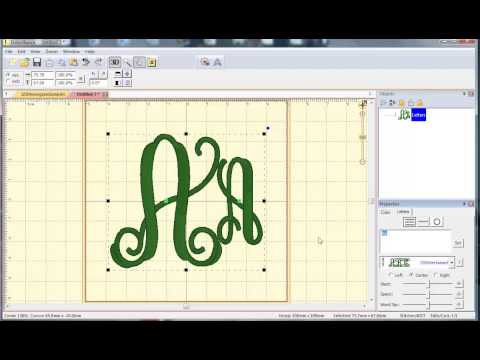Adjust the Slant slider
480x360 pixels.
pos(427,284)
